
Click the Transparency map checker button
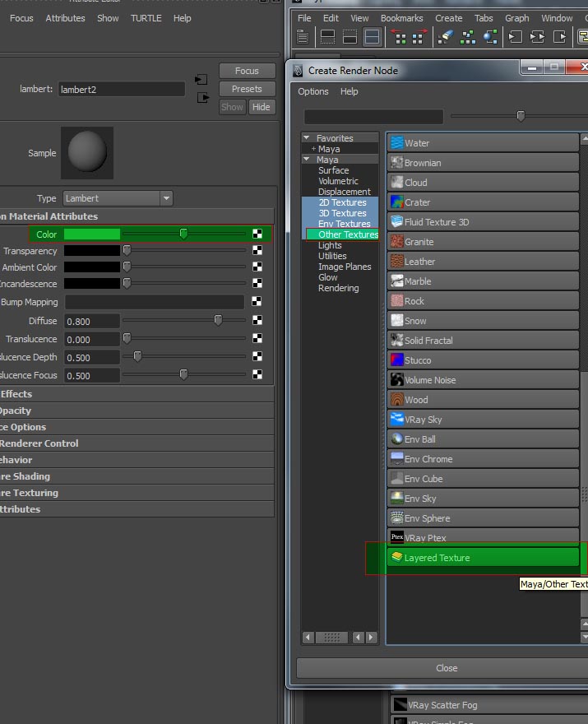point(257,250)
